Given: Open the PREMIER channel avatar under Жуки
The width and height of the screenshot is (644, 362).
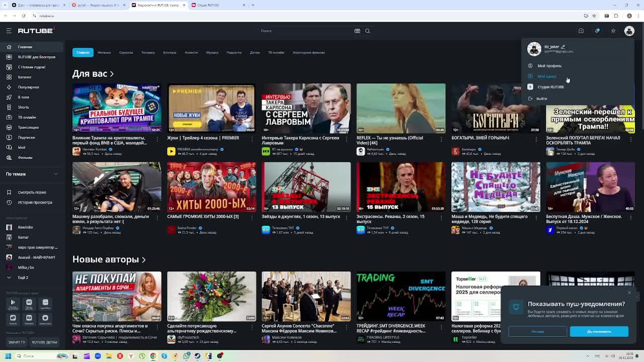Looking at the screenshot, I should [x=171, y=151].
